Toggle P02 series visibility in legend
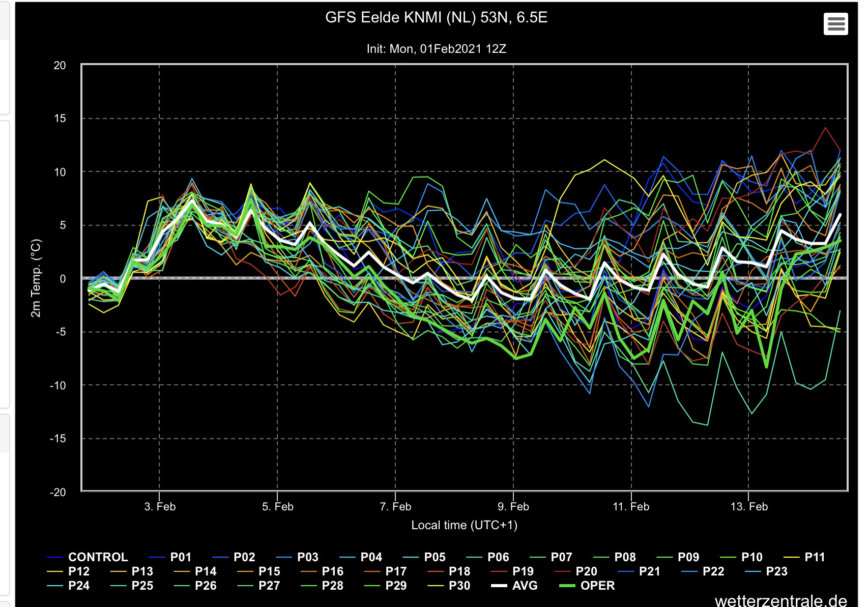Screen dimensions: 868x607 click(x=234, y=557)
